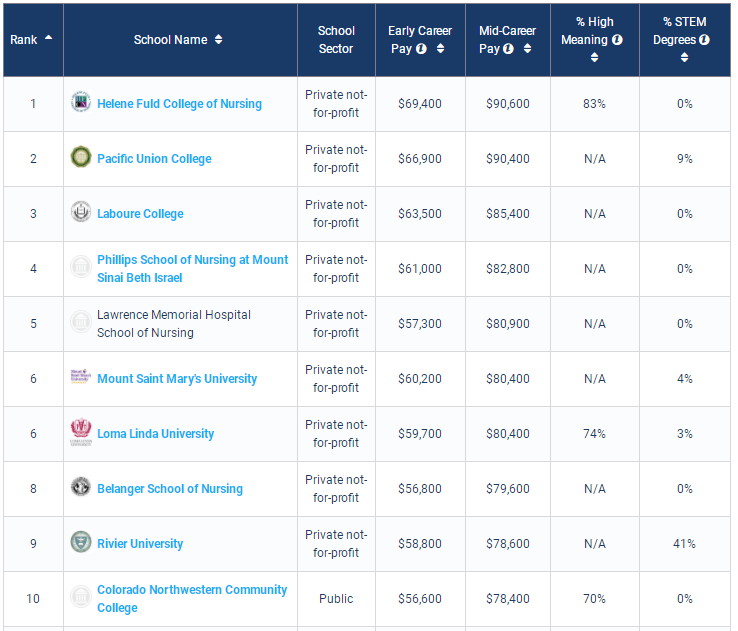The width and height of the screenshot is (738, 631).
Task: Click Phillips School of Nursing placeholder logo
Action: pyautogui.click(x=81, y=267)
